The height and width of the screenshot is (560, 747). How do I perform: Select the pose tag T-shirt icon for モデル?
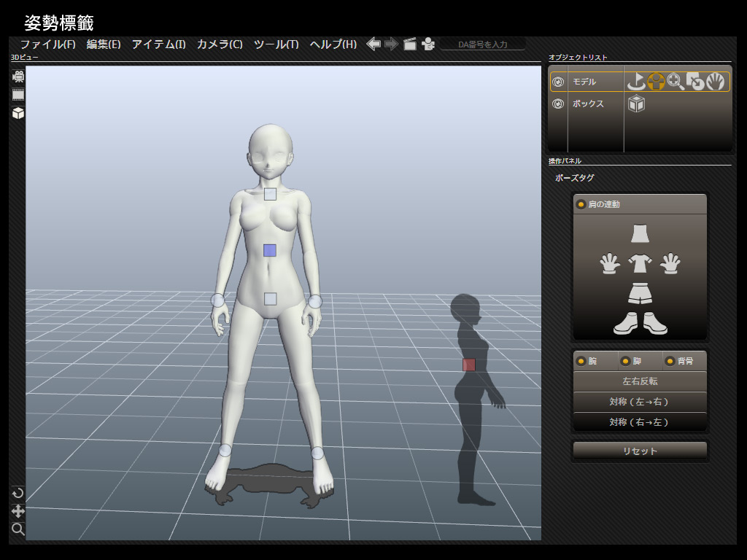click(x=656, y=82)
